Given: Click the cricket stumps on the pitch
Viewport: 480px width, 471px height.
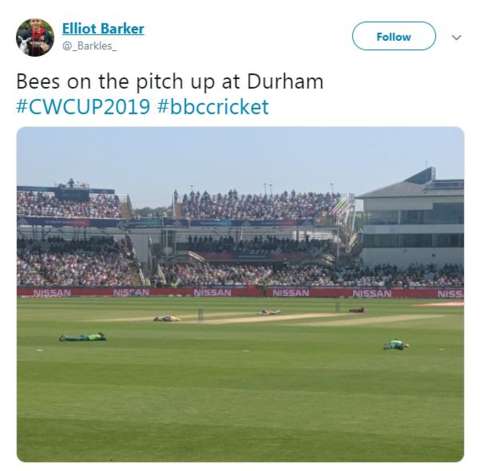Looking at the screenshot, I should [200, 314].
